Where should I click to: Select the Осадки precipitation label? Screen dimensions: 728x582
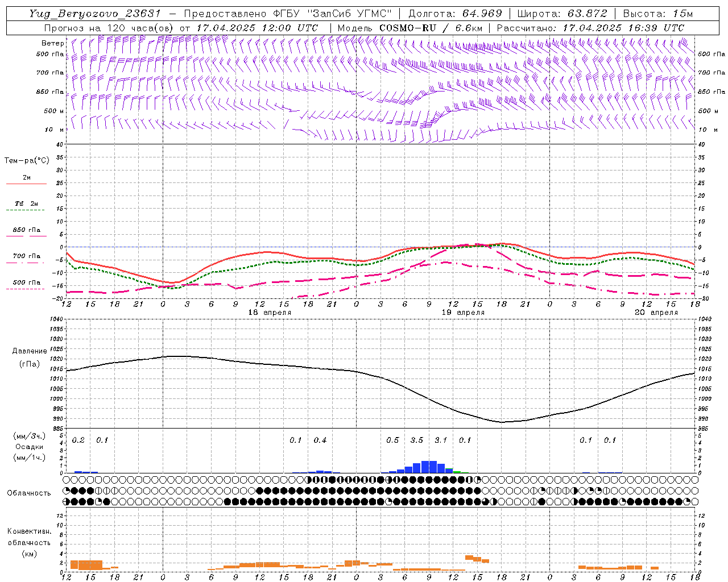tap(30, 447)
